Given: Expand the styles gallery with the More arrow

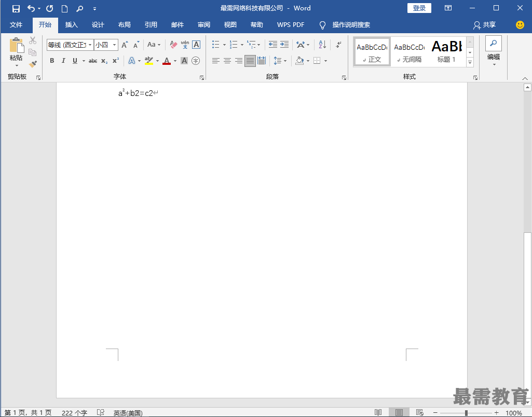Looking at the screenshot, I should tap(470, 62).
